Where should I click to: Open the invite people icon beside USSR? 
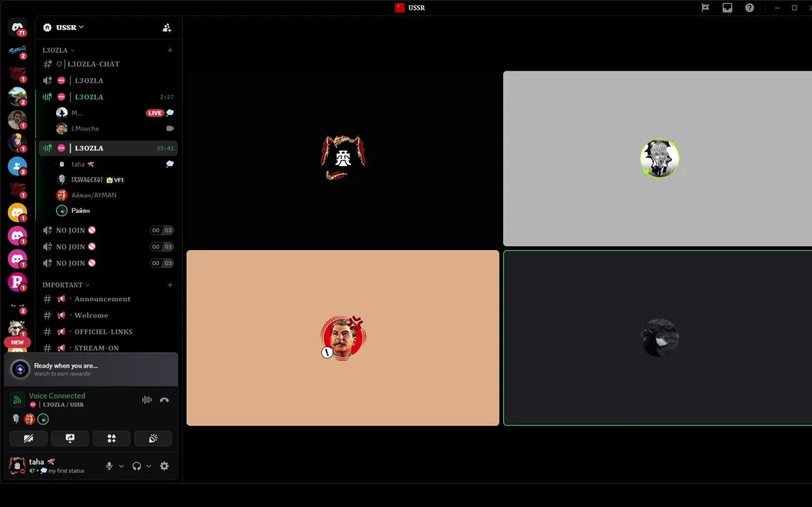pos(167,27)
